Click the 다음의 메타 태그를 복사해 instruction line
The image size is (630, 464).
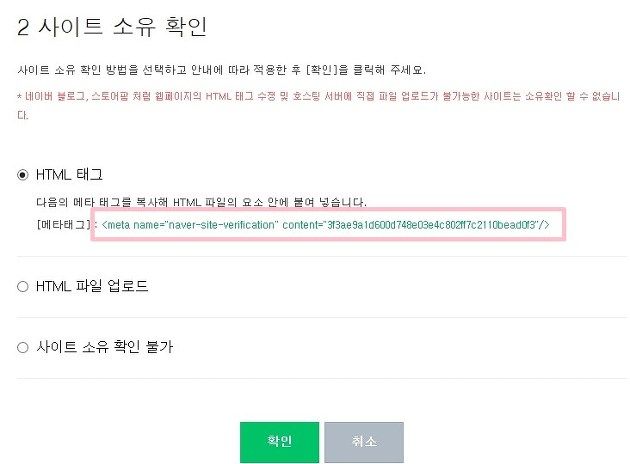point(201,202)
